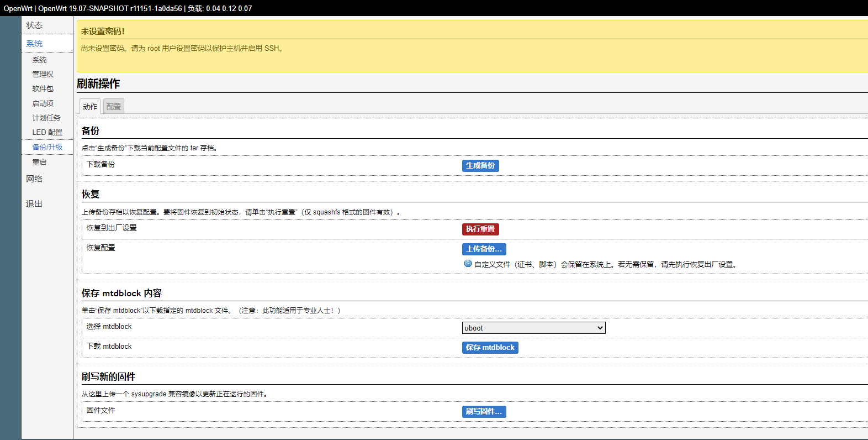Open the uboot mtdblock dropdown
This screenshot has height=440, width=868.
pos(533,328)
